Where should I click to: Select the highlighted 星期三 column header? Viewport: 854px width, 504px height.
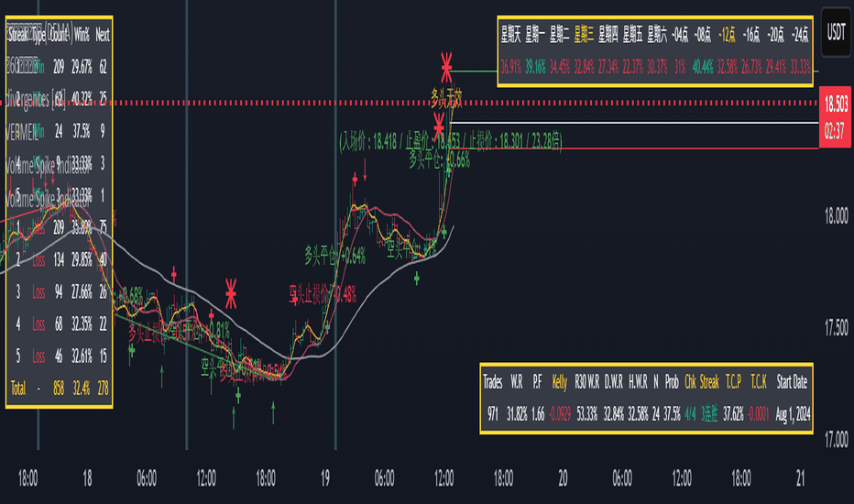pyautogui.click(x=584, y=35)
